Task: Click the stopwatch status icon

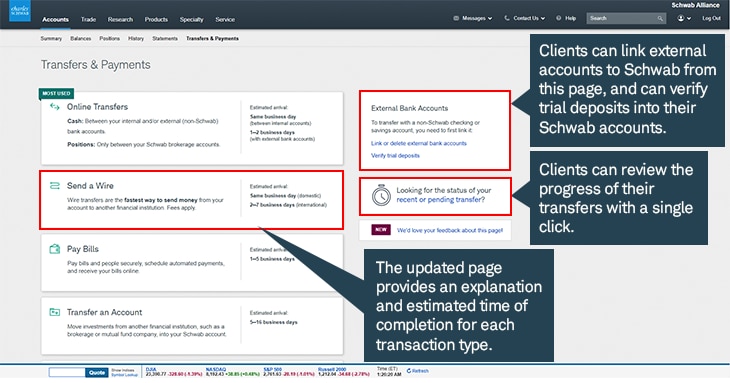Action: (381, 195)
